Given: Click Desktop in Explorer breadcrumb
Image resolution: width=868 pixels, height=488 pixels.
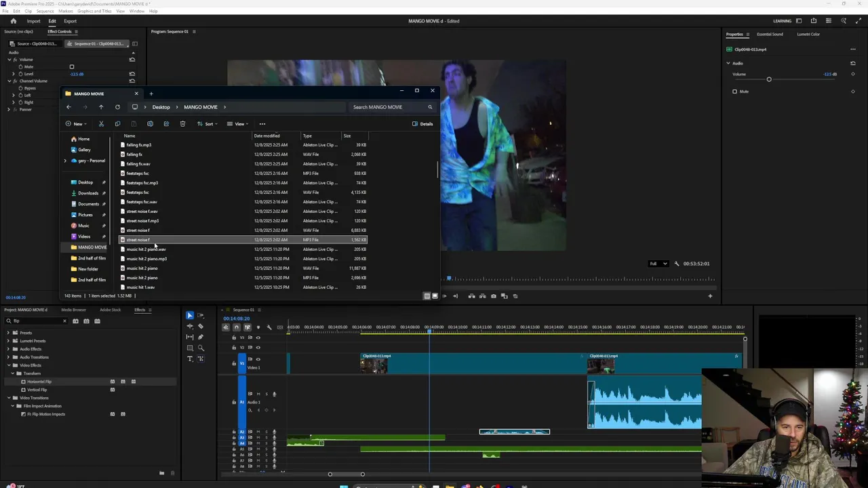Looking at the screenshot, I should pyautogui.click(x=161, y=107).
